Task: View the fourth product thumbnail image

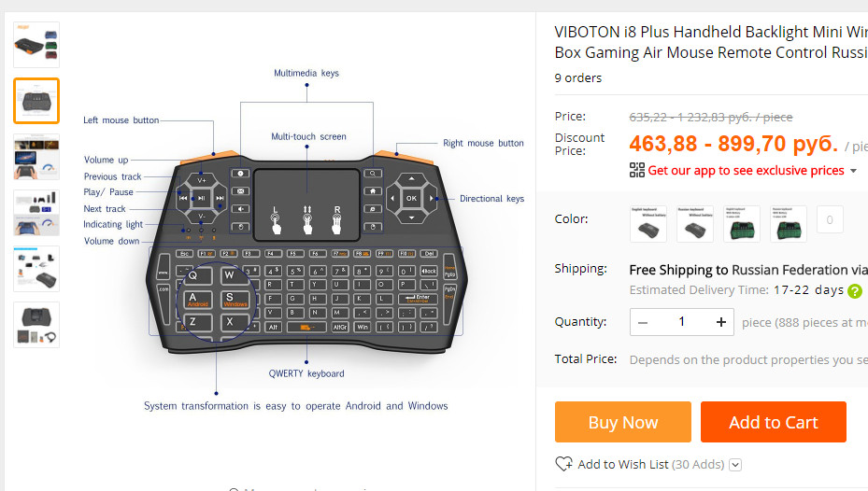Action: click(x=36, y=213)
